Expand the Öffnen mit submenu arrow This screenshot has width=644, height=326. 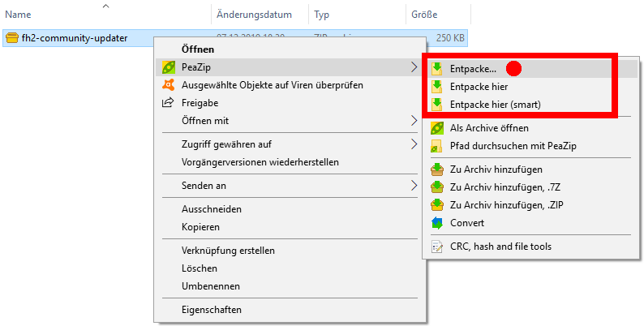tap(414, 121)
